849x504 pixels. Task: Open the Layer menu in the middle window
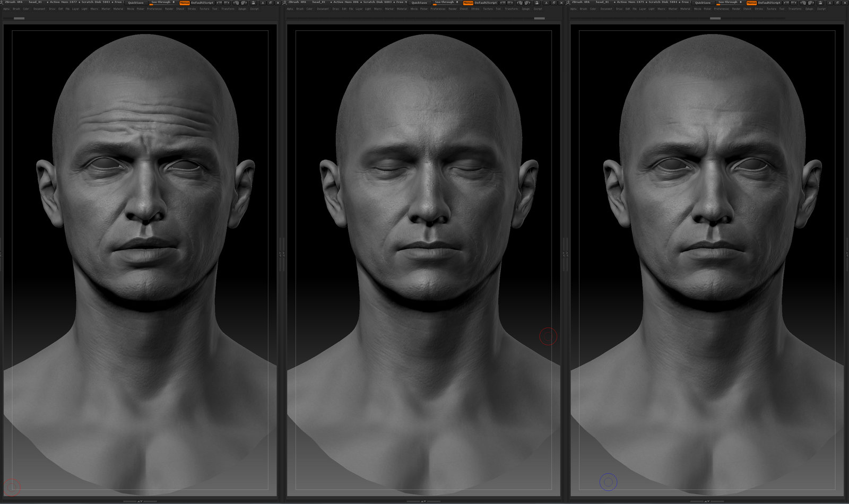359,9
